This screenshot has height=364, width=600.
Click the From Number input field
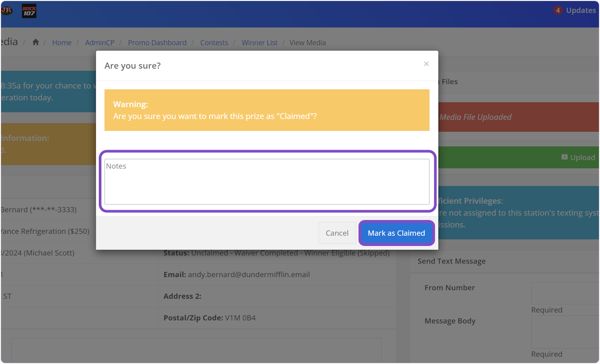click(565, 293)
